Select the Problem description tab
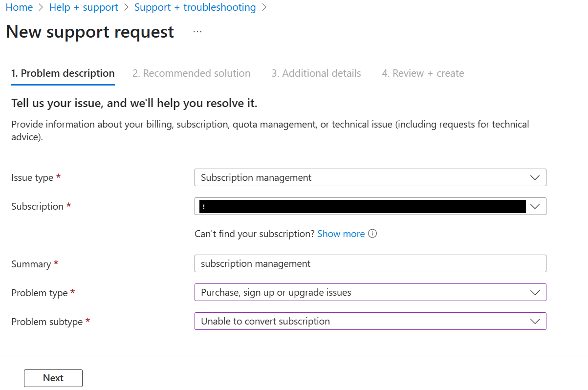 coord(63,73)
